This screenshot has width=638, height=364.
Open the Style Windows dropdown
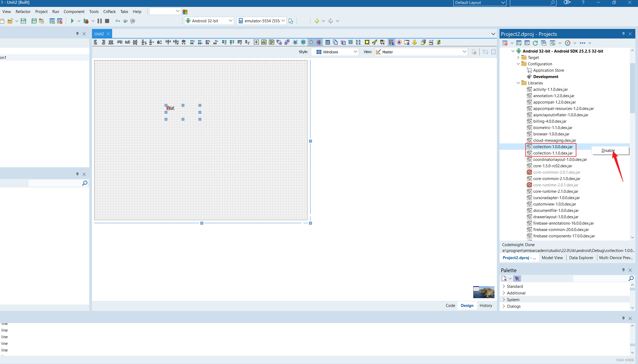[x=355, y=52]
